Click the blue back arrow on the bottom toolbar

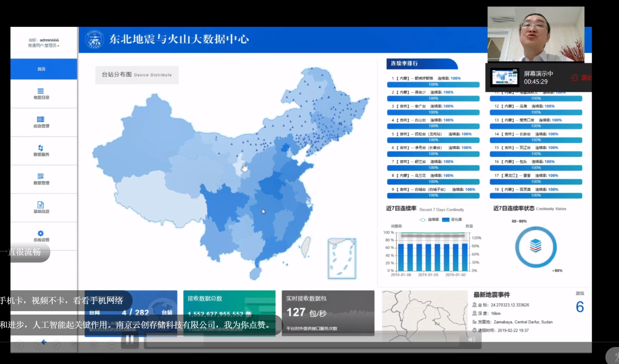pos(44,342)
